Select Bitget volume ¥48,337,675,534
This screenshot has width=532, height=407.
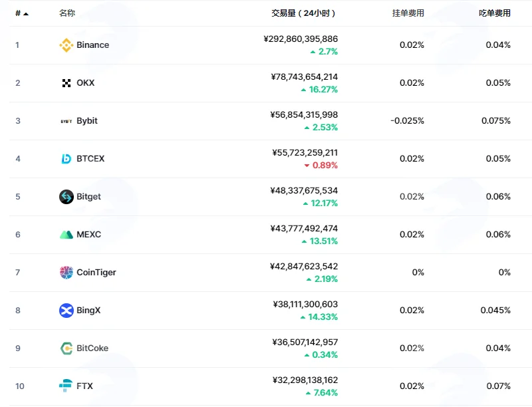[x=304, y=191]
